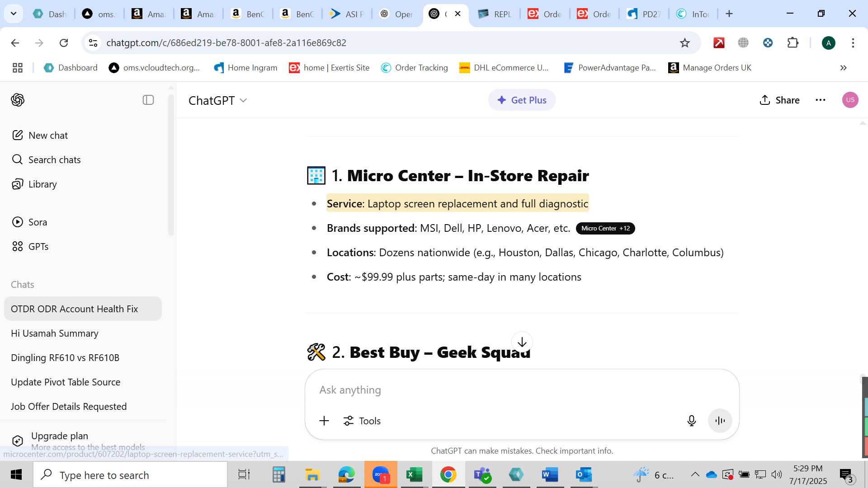
Task: Open the Job Offer Details Requested chat
Action: [x=83, y=406]
